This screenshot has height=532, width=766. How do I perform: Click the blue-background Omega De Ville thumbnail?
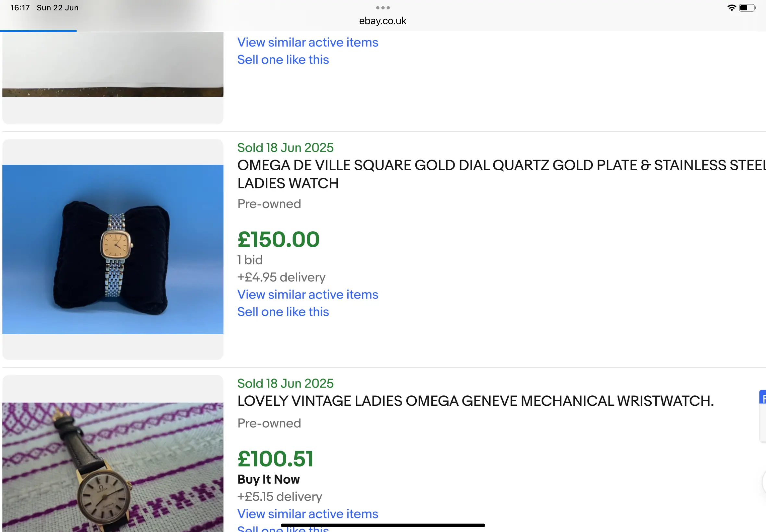(113, 249)
